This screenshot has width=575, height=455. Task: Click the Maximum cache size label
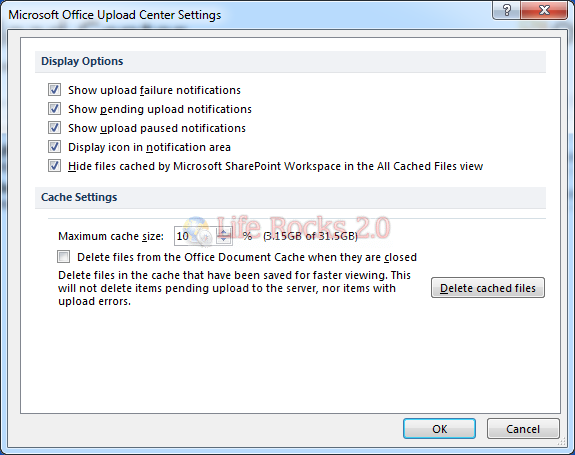coord(111,236)
